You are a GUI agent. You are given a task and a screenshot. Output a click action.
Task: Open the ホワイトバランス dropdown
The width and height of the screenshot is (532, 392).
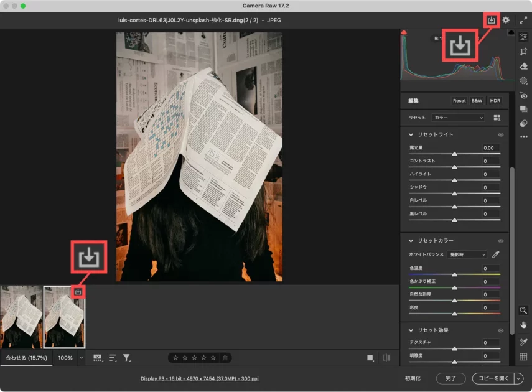tap(467, 254)
